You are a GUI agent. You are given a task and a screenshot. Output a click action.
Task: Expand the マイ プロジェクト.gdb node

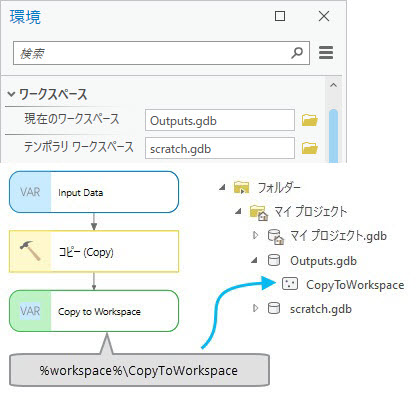tap(255, 235)
